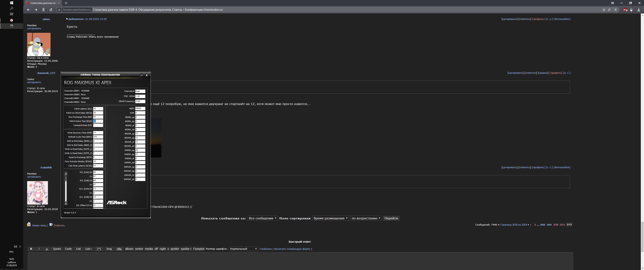Open the reader mode icon in address bar
This screenshot has width=644, height=270.
click(604, 10)
